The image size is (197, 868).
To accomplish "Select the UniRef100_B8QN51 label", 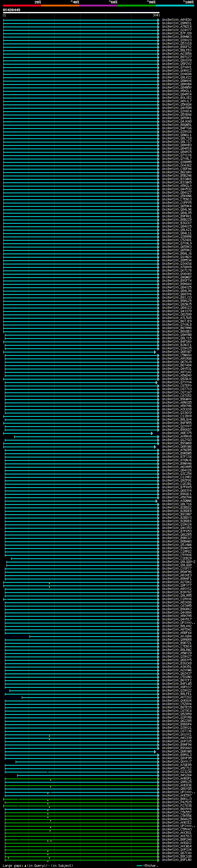I will pos(176,125).
